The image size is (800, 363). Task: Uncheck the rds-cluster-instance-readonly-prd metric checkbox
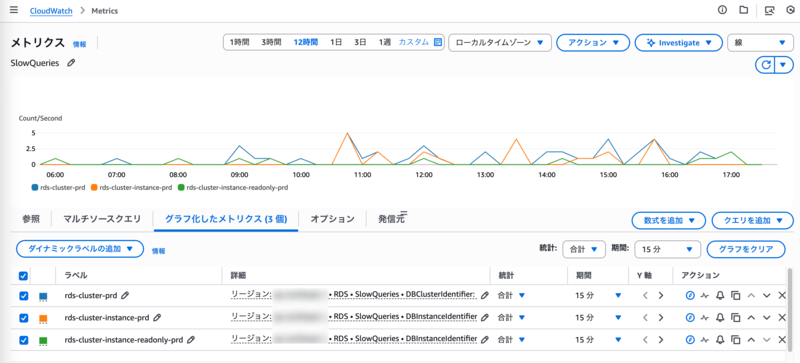point(23,340)
